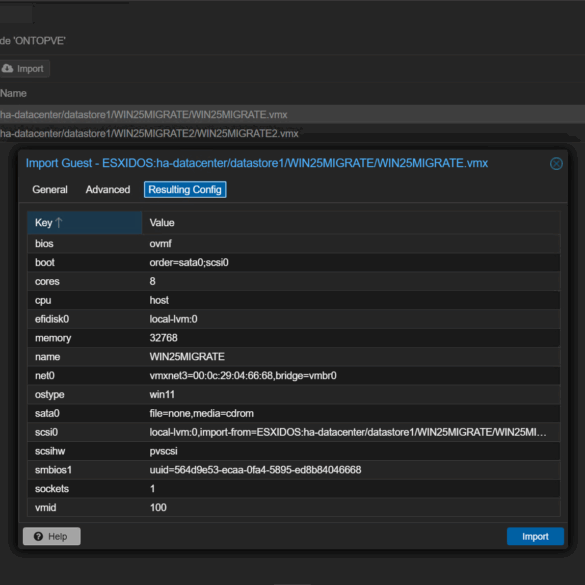Sort by the Value column header
Screen dimensions: 585x585
pos(351,223)
